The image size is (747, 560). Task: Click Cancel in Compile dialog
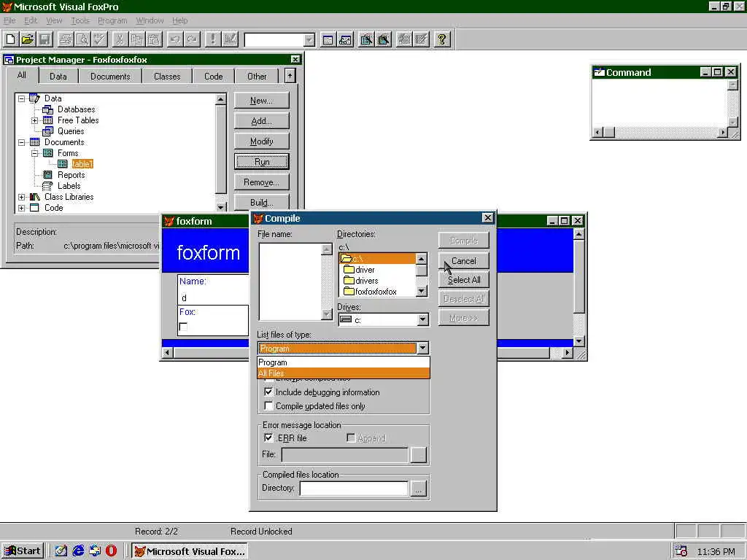tap(463, 261)
